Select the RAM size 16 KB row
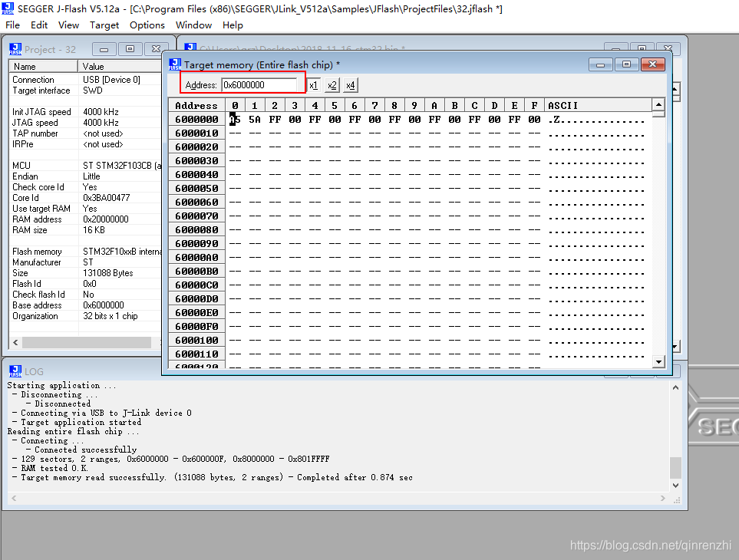The height and width of the screenshot is (560, 739). pyautogui.click(x=85, y=230)
